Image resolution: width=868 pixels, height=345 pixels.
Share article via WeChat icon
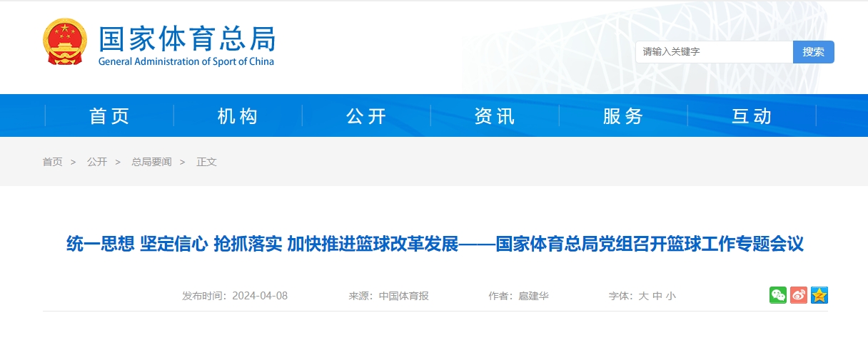[x=777, y=295]
